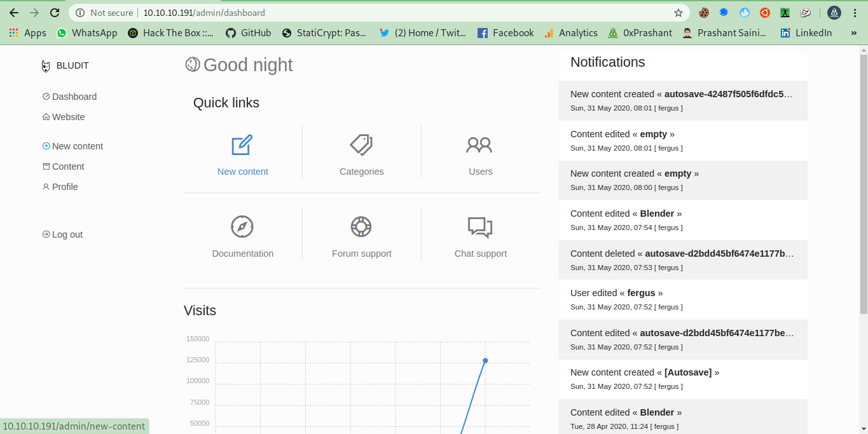Click the Users icon in Quick links

pyautogui.click(x=480, y=145)
